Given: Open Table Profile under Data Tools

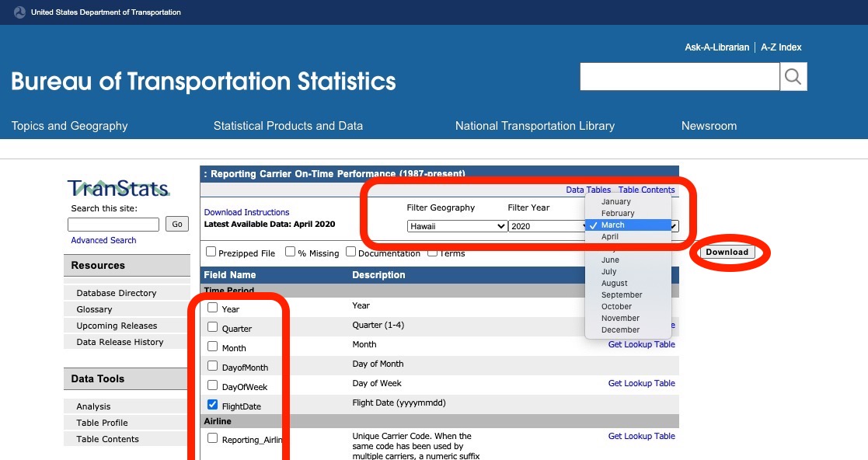Looking at the screenshot, I should coord(102,423).
